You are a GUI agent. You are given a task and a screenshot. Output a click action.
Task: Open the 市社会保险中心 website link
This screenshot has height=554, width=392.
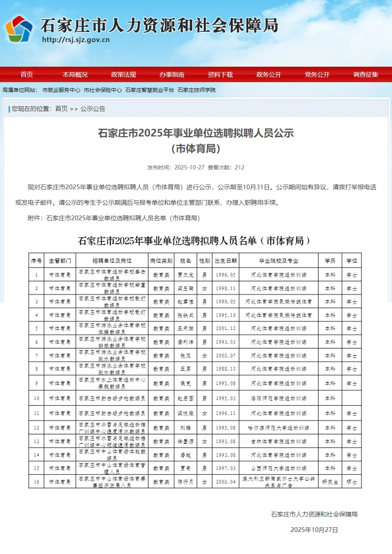click(x=103, y=90)
